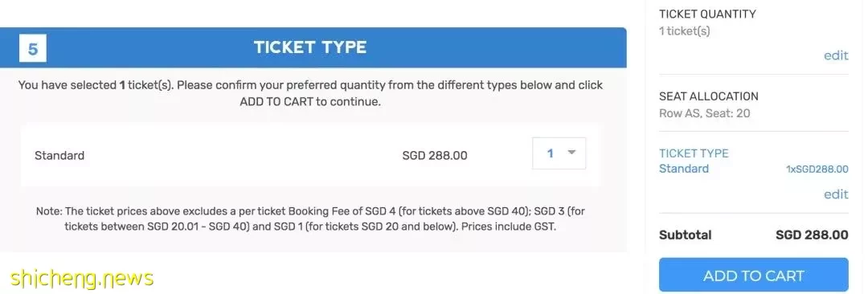868x294 pixels.
Task: Edit the ticket type selection
Action: pos(836,194)
